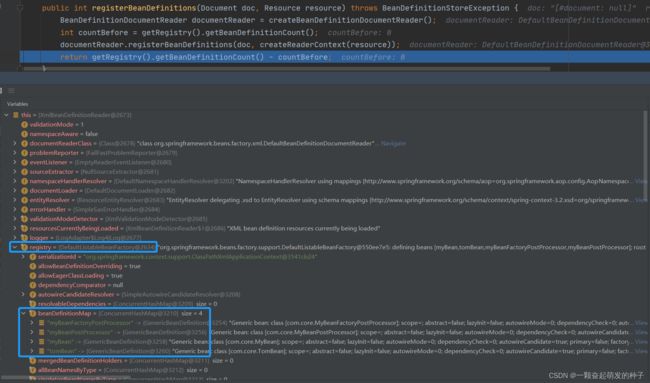Expand the myBeanPostProcessor map entry
650x383 pixels.
32,332
